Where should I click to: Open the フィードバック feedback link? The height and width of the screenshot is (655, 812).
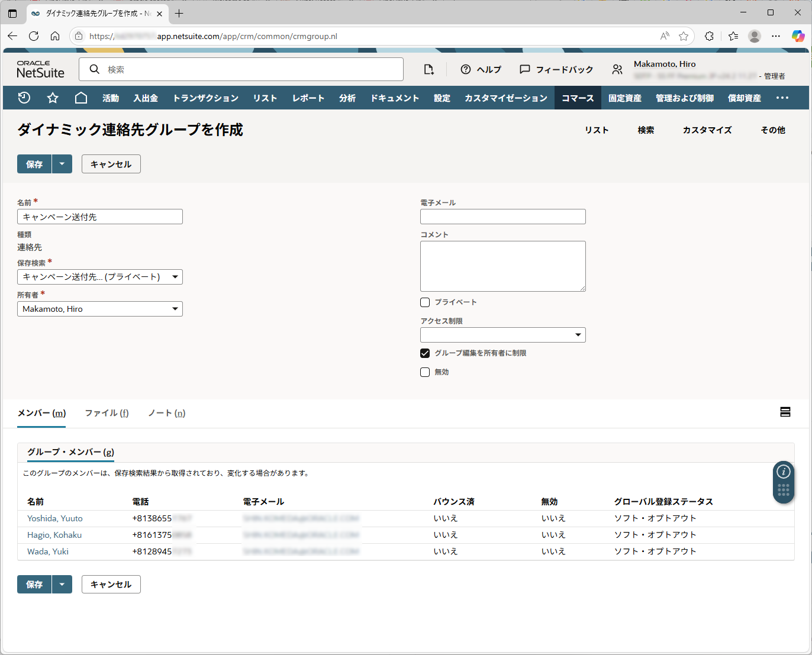[556, 69]
